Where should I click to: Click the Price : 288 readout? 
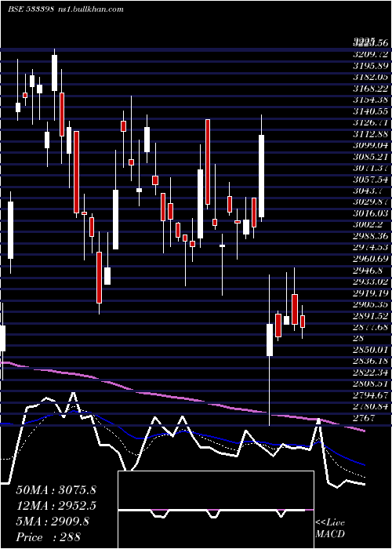(x=49, y=536)
